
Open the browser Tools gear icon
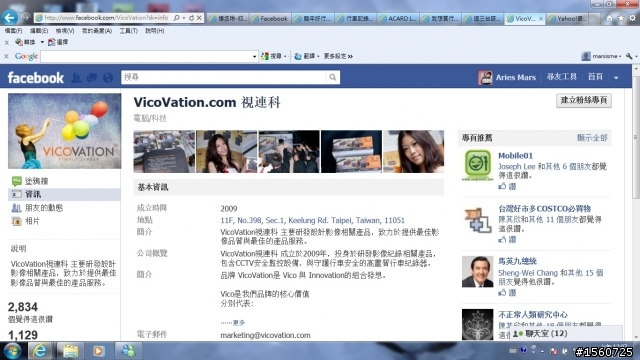tap(632, 18)
